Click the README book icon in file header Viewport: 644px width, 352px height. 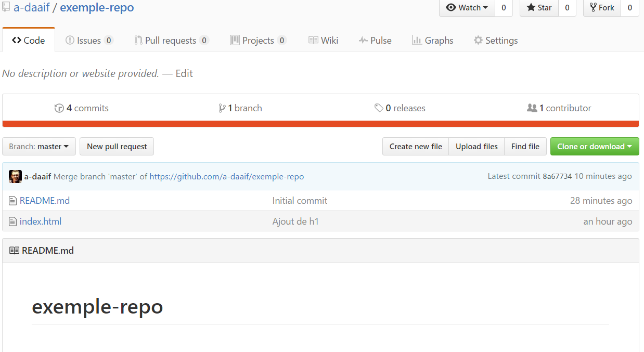click(x=14, y=251)
